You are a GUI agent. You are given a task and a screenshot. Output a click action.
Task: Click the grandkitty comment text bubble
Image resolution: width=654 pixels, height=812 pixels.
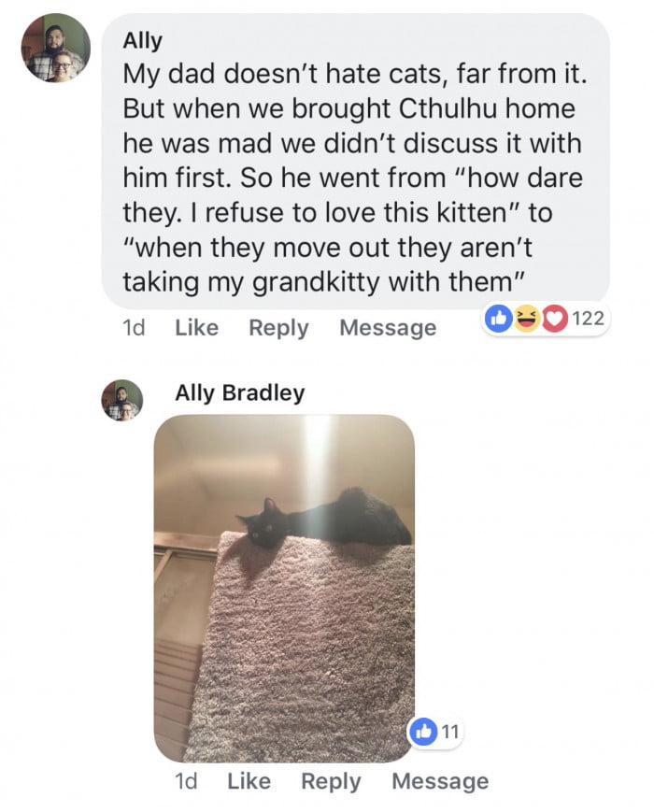[355, 161]
